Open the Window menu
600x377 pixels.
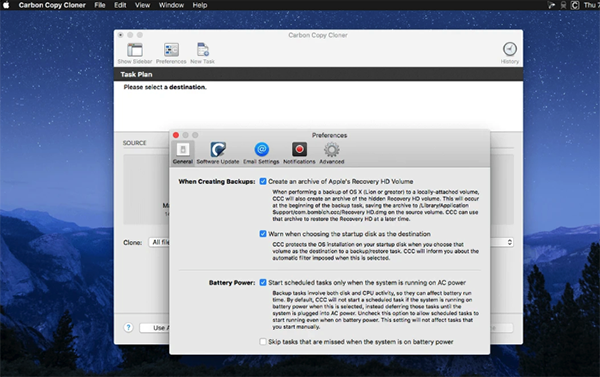(171, 5)
